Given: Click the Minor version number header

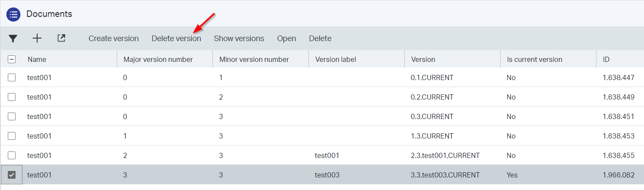Looking at the screenshot, I should pos(254,59).
